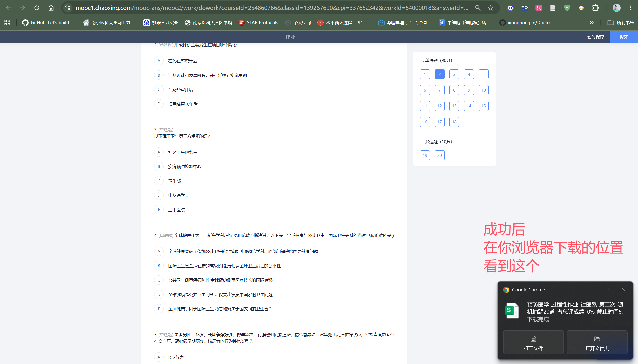Reload the page with the refresh icon
Screen dimensions: 638x364
coord(37,8)
